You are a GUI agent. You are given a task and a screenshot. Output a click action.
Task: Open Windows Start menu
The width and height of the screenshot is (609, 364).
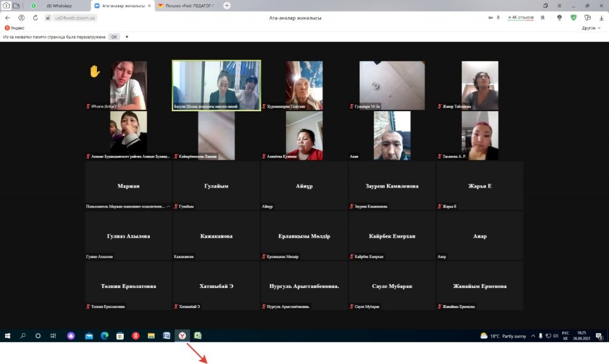(8, 335)
